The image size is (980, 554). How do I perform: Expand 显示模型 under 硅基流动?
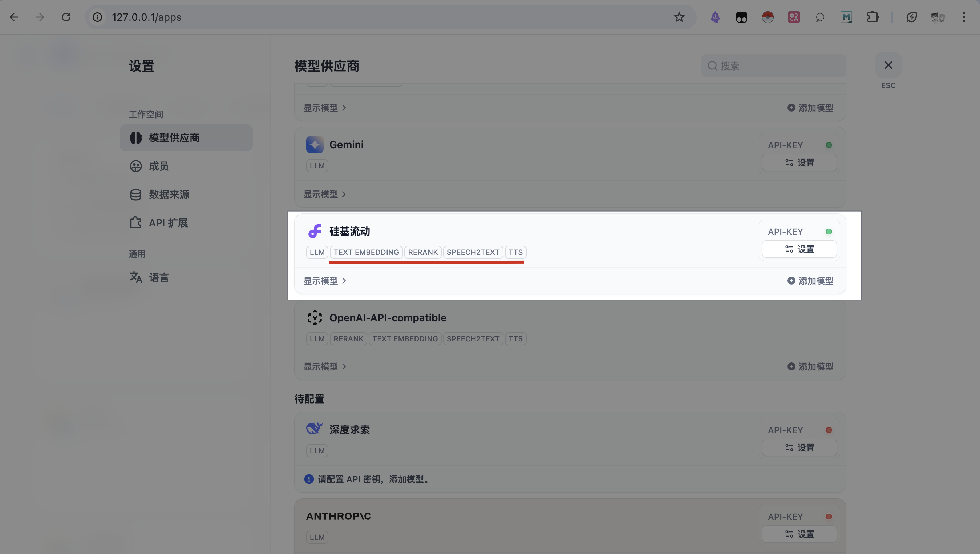(324, 281)
